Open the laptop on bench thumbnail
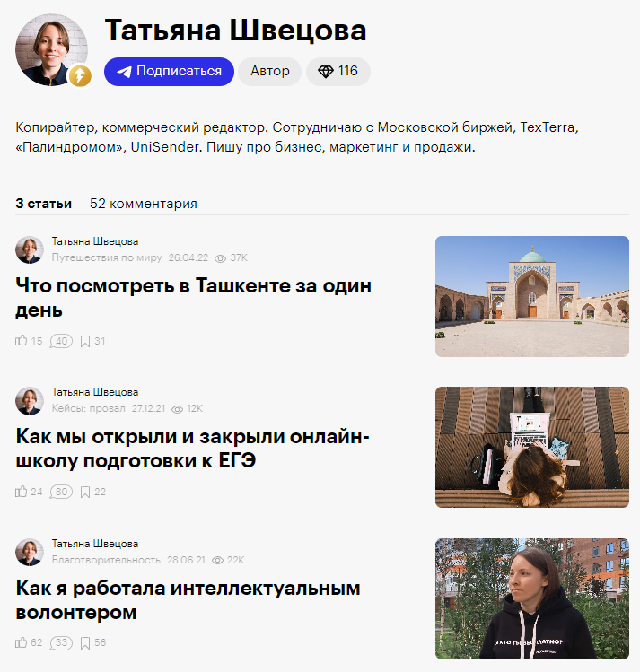The height and width of the screenshot is (672, 640). coord(532,447)
